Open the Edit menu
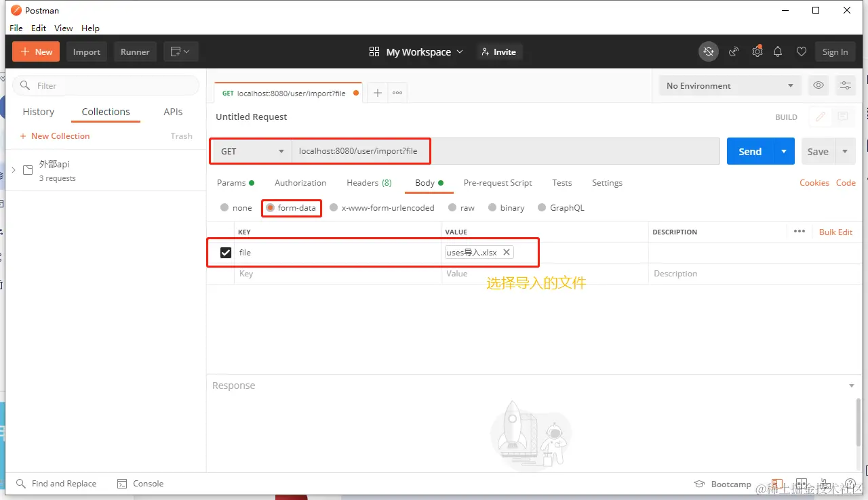868x500 pixels. [39, 28]
